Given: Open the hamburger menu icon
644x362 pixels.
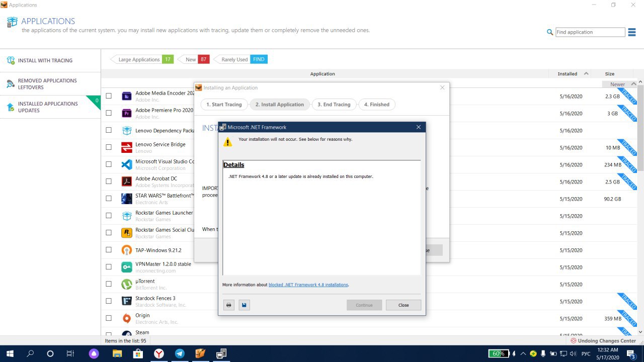Looking at the screenshot, I should (632, 32).
